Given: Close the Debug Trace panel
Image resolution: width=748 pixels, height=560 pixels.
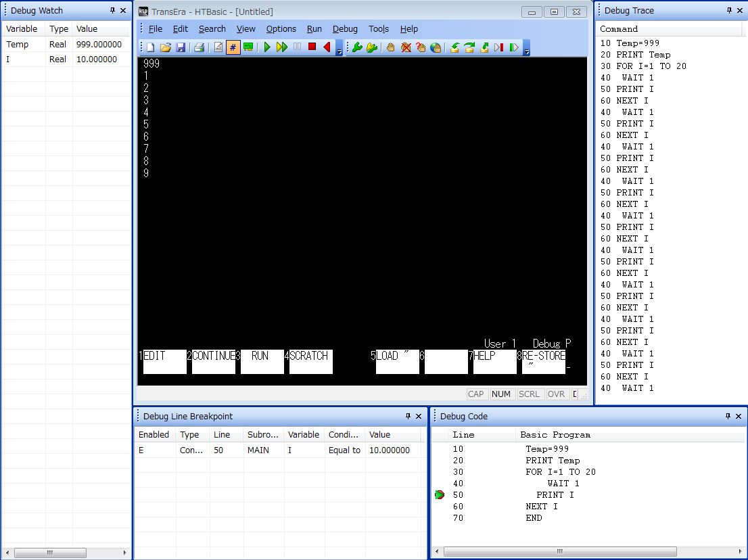Looking at the screenshot, I should 740,11.
